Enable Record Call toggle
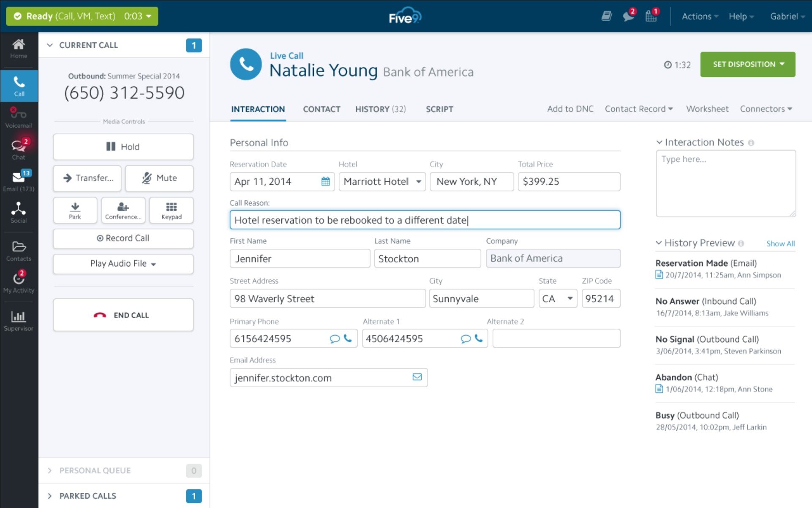The width and height of the screenshot is (812, 508). tap(124, 237)
